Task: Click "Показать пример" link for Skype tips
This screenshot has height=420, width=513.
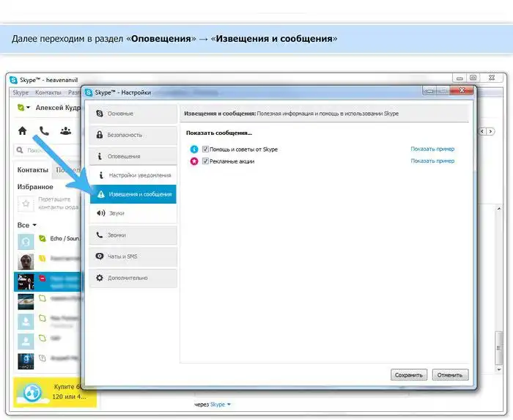Action: pyautogui.click(x=432, y=150)
